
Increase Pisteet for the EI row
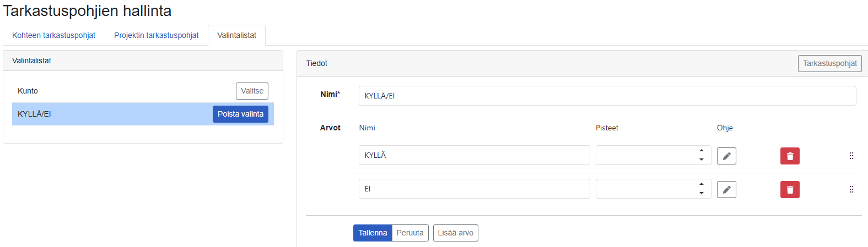(x=702, y=184)
